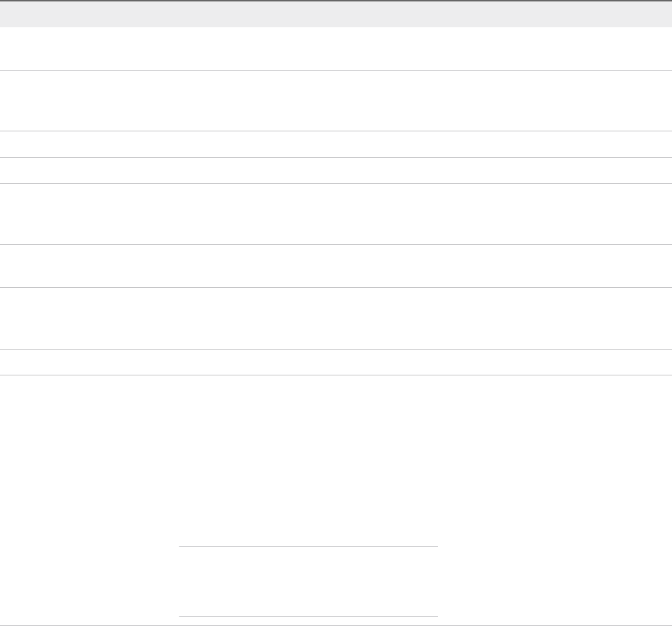Click the right end of second row

tap(646, 101)
